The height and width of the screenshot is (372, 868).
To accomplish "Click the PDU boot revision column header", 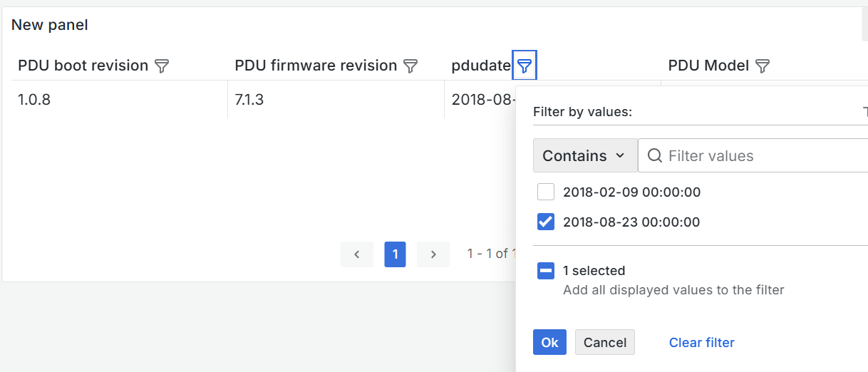I will pyautogui.click(x=83, y=66).
